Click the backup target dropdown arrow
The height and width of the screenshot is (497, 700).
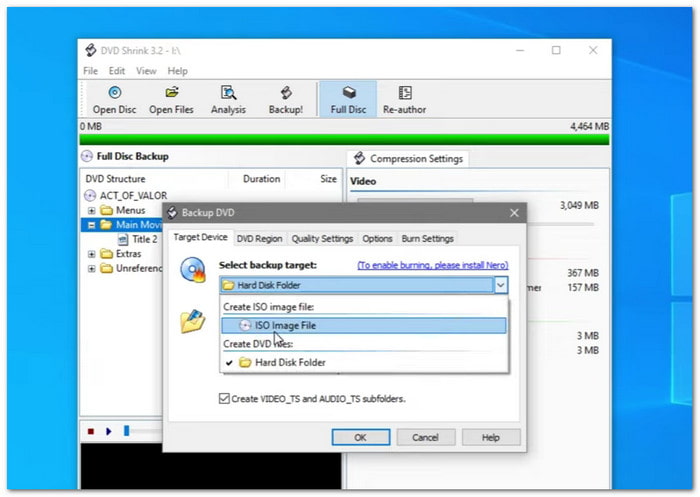pyautogui.click(x=501, y=285)
